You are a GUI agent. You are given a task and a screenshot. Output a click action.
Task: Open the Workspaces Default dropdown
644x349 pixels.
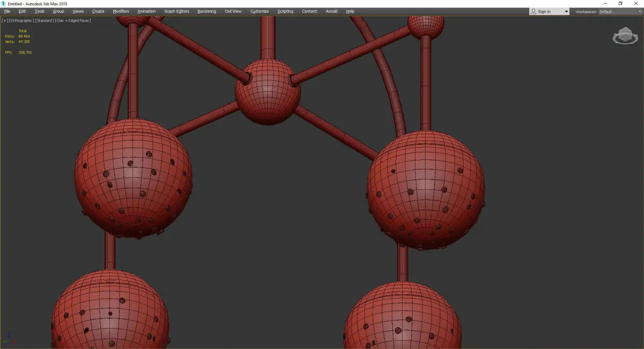[619, 11]
